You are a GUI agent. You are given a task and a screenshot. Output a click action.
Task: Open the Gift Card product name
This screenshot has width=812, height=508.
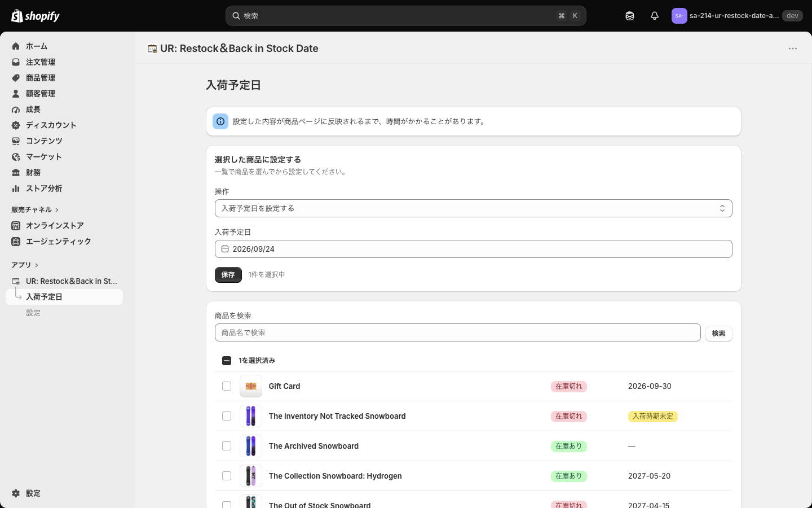(x=284, y=386)
